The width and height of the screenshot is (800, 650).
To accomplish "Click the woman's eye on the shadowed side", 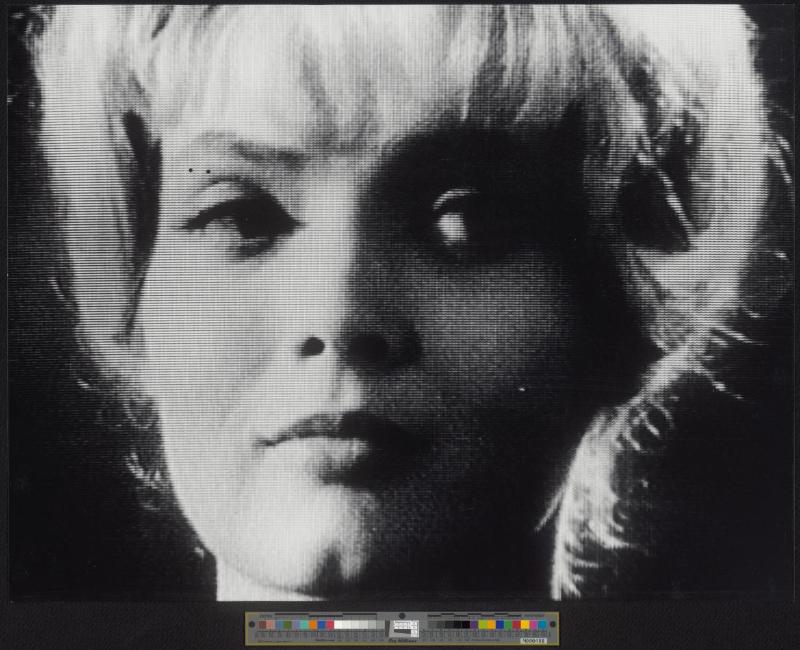I will [452, 224].
